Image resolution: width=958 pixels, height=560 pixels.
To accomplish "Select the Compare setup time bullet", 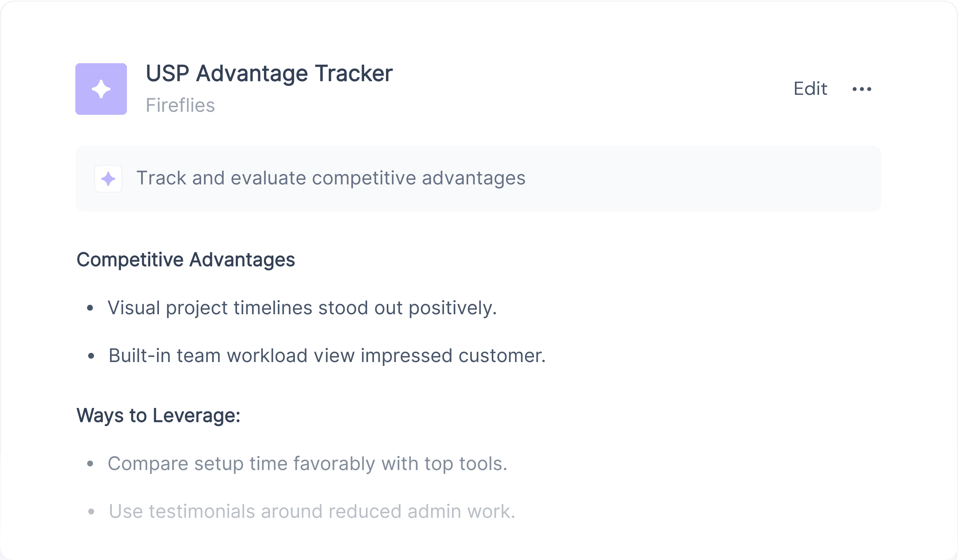I will click(308, 464).
